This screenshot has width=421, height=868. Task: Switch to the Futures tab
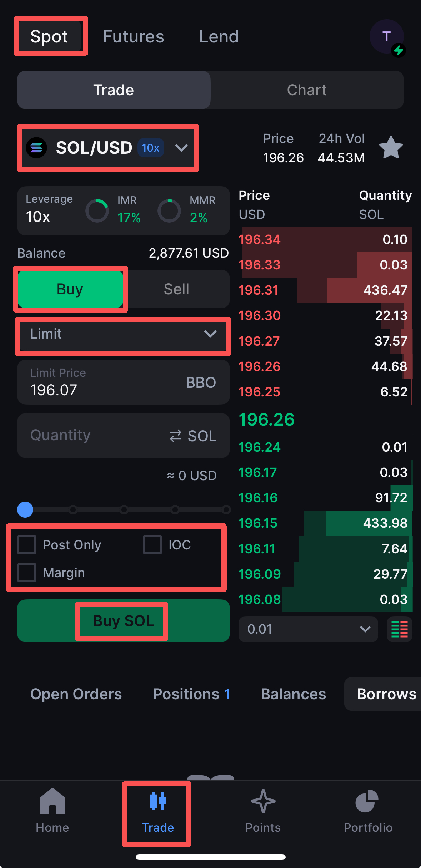click(x=134, y=36)
